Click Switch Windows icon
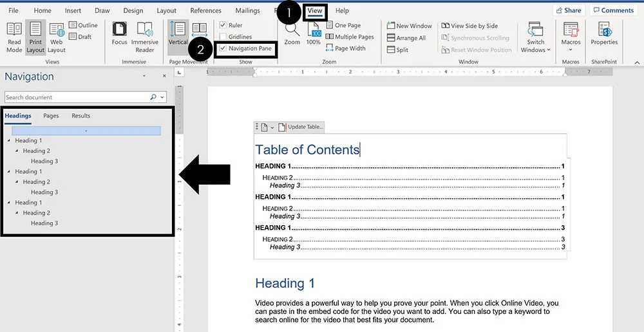This screenshot has height=332, width=644. coord(536,29)
